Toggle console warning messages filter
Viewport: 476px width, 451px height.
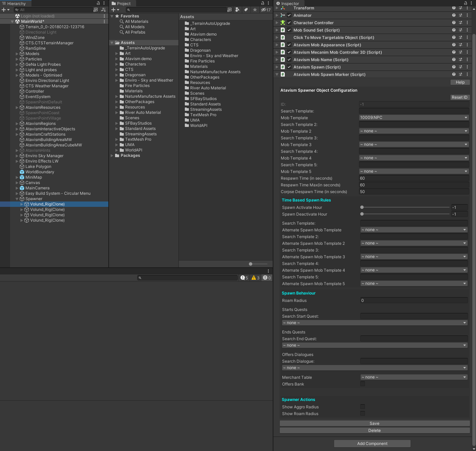pyautogui.click(x=256, y=278)
